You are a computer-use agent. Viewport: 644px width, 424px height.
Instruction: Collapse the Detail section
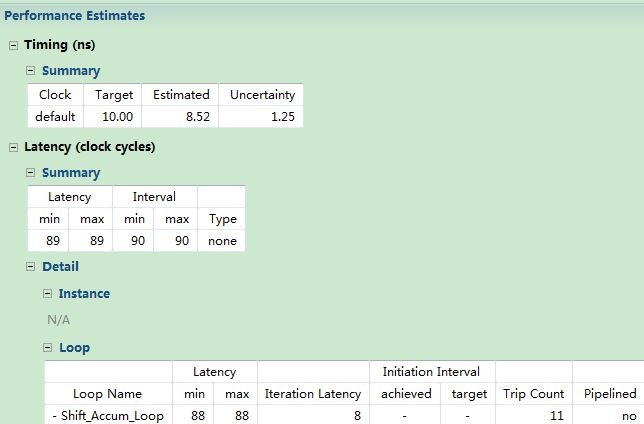coord(31,267)
